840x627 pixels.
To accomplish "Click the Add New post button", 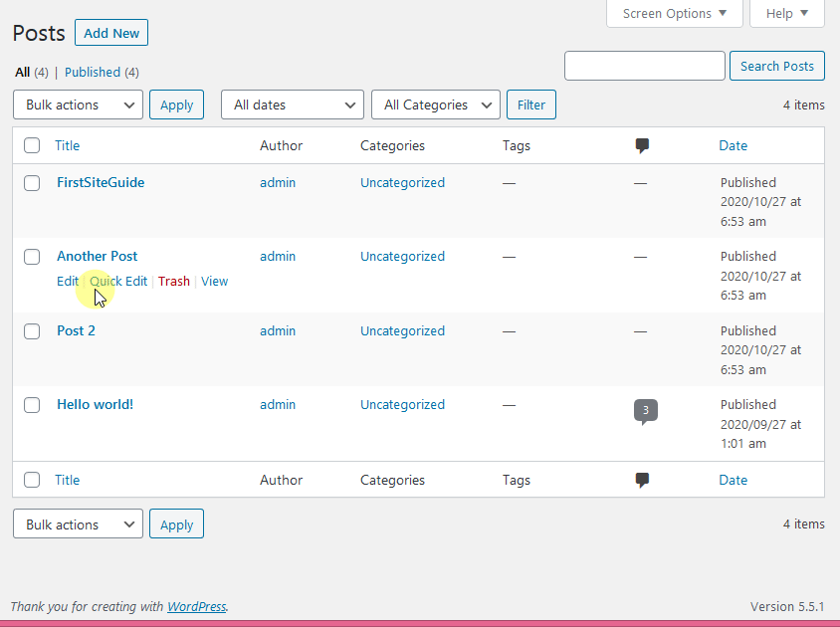I will (x=110, y=32).
